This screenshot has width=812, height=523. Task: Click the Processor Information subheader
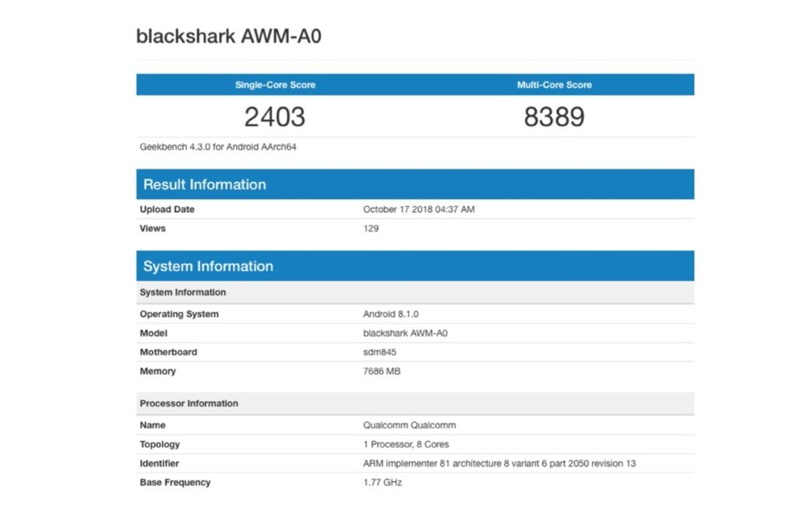[189, 403]
